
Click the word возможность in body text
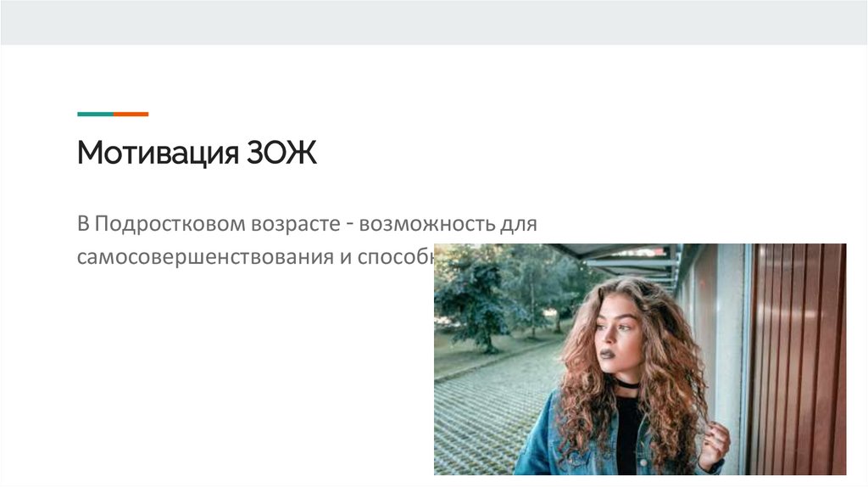click(426, 224)
